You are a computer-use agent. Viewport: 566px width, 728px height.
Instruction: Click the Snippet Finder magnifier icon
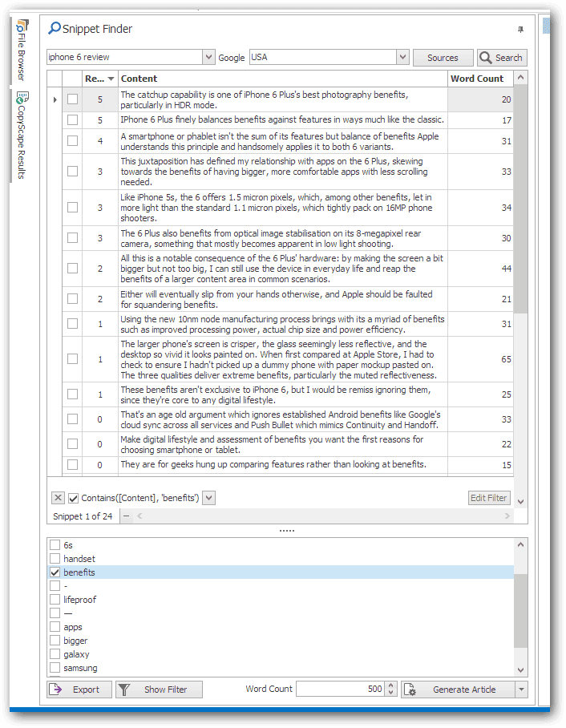pos(55,28)
